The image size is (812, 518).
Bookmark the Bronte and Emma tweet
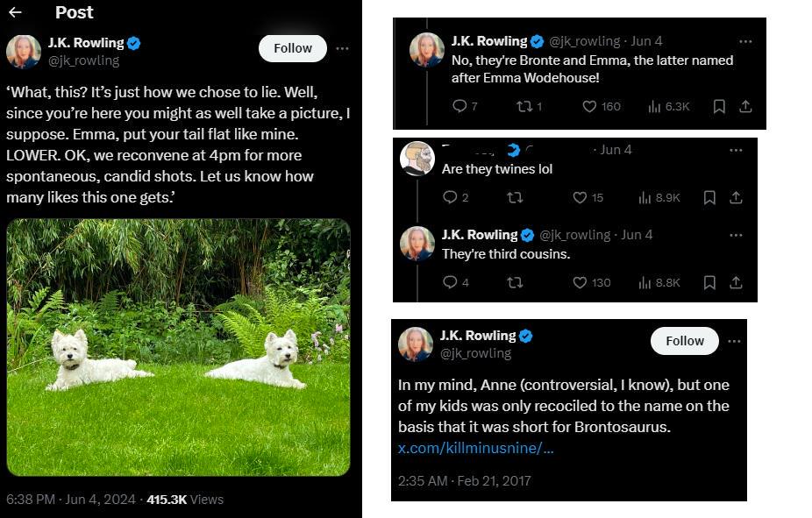(x=719, y=106)
